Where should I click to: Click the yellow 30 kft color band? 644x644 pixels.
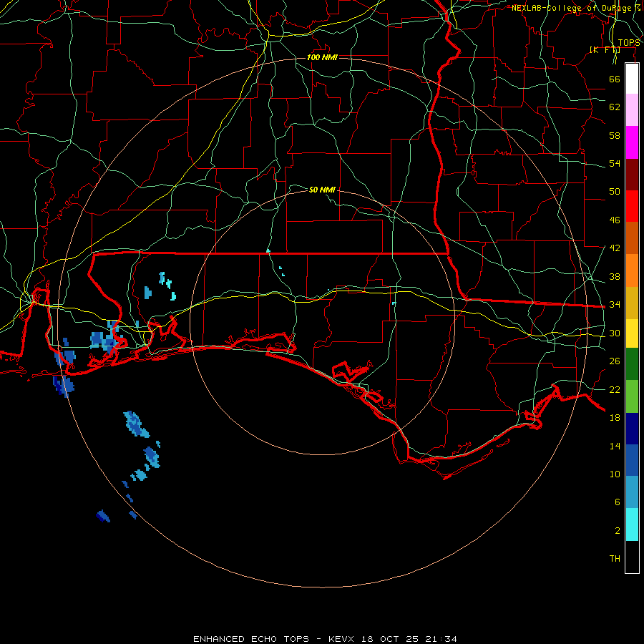click(632, 333)
